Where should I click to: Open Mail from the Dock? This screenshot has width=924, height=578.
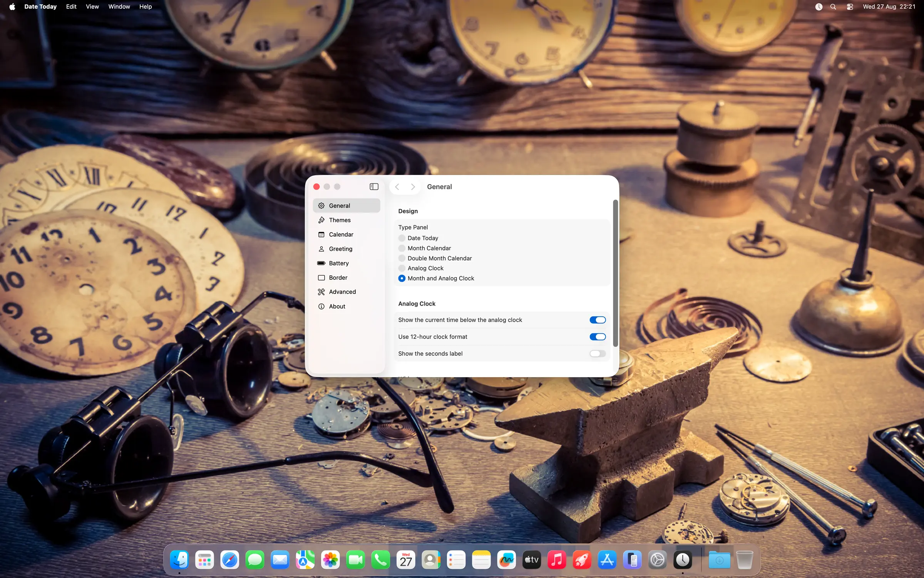280,560
